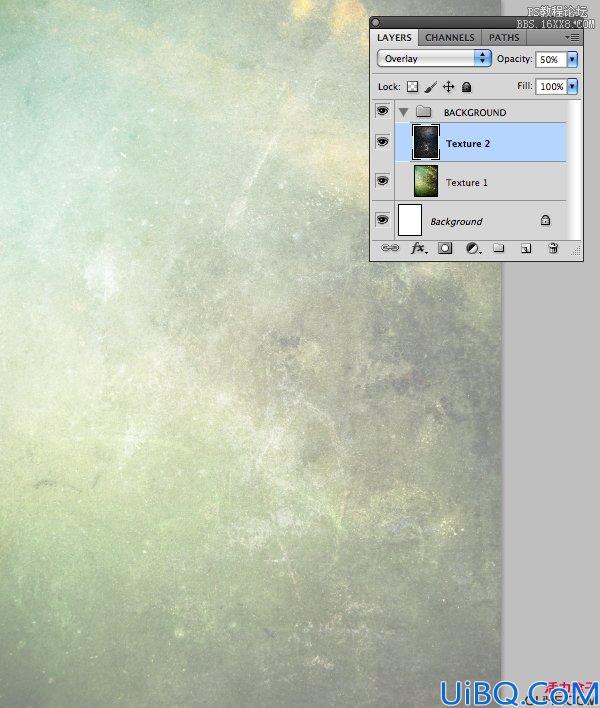
Task: Select the BACKGROUND group name
Action: click(x=475, y=112)
